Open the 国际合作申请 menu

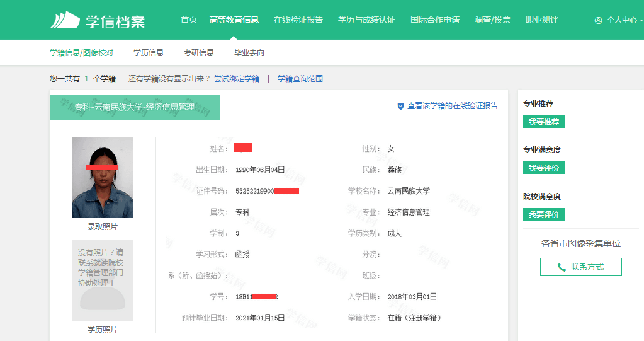click(435, 20)
